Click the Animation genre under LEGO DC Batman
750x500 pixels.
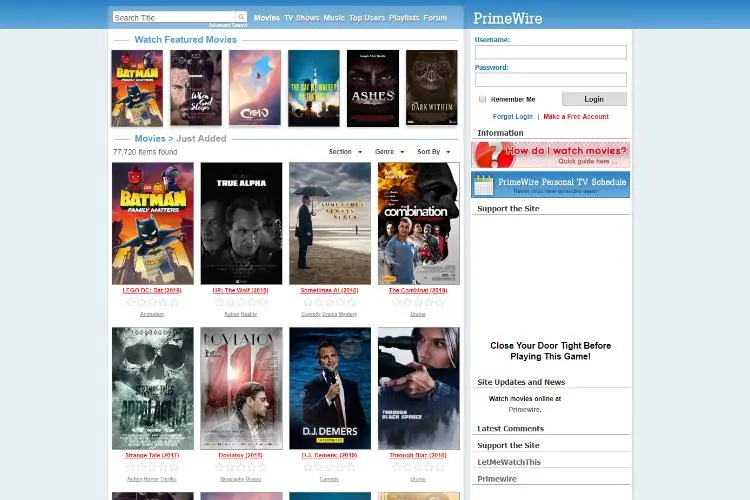pos(152,314)
